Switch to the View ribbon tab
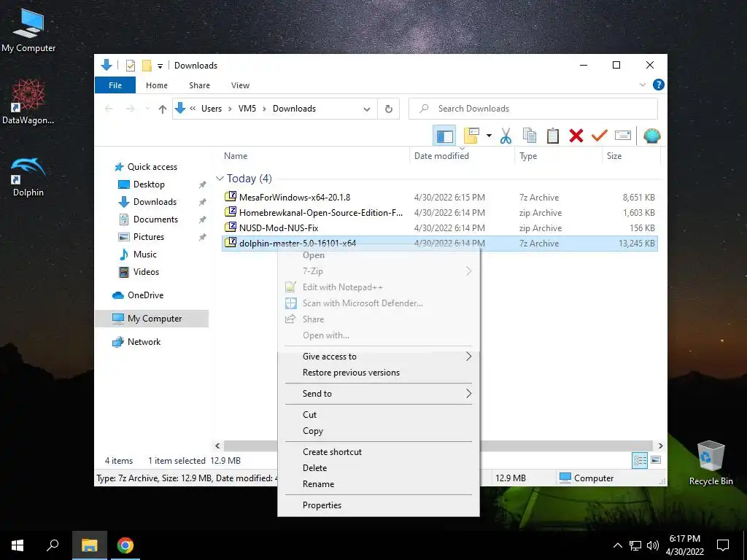Image resolution: width=747 pixels, height=560 pixels. coord(240,85)
